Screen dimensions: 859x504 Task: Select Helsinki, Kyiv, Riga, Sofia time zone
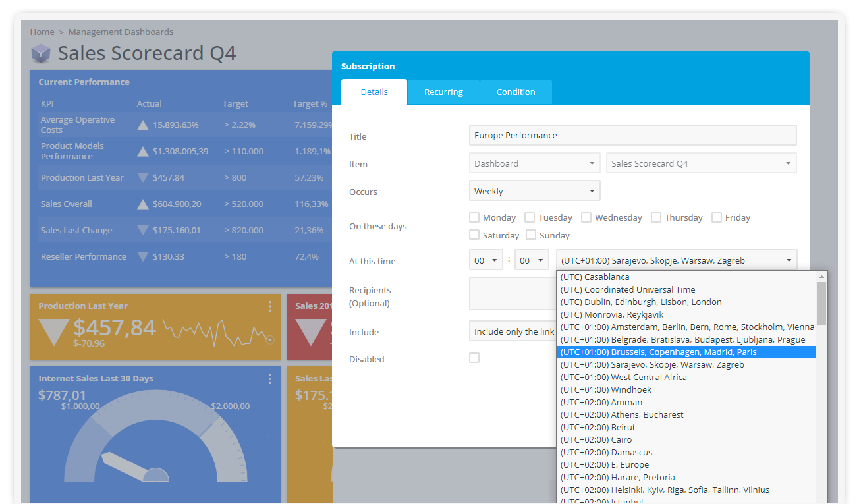tap(686, 490)
